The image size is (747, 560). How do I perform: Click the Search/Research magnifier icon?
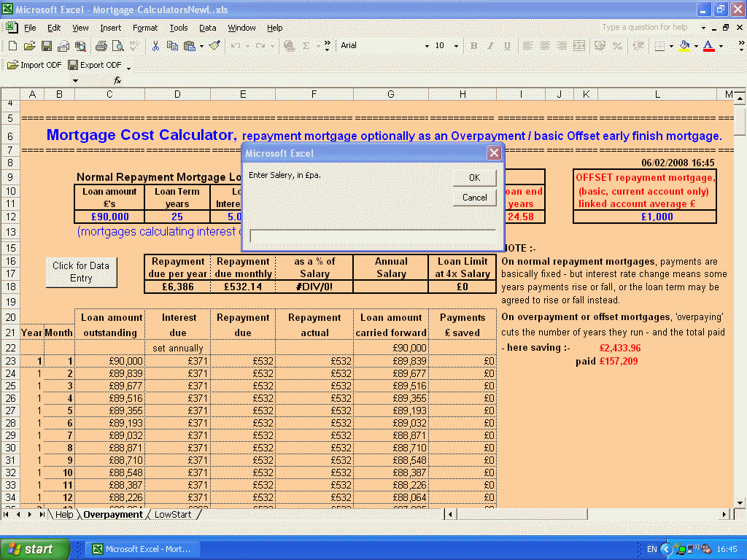coord(80,46)
